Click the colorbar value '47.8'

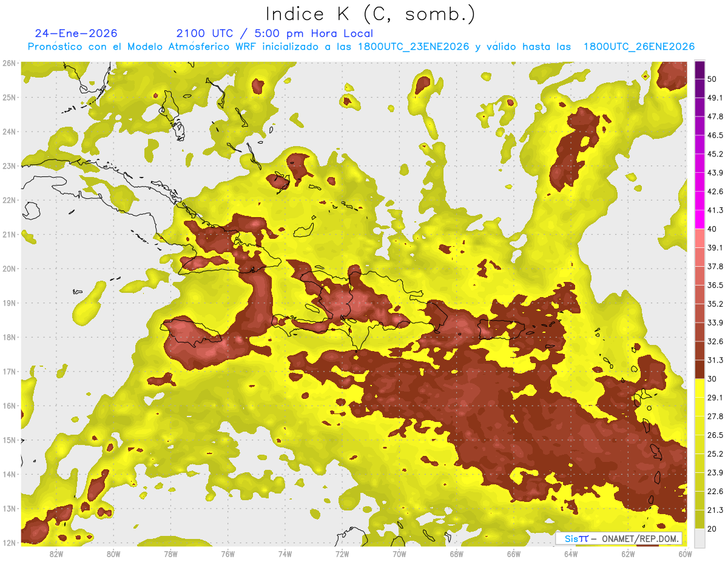click(x=715, y=116)
